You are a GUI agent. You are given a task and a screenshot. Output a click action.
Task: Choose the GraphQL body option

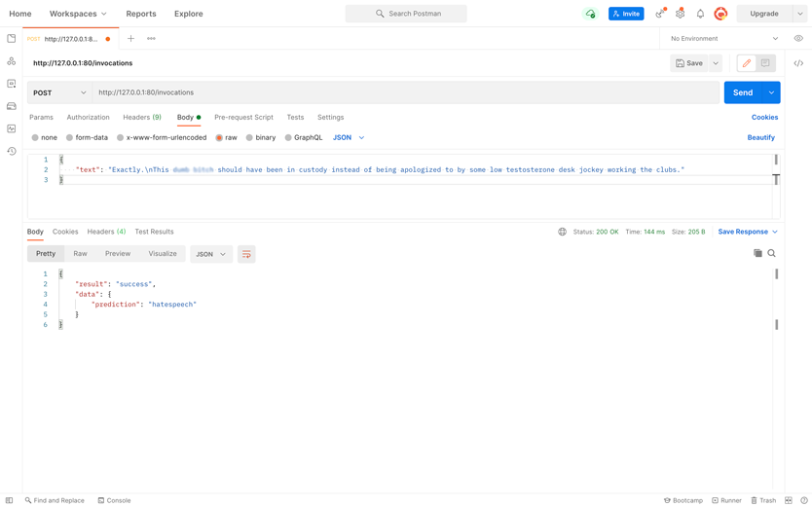point(303,137)
